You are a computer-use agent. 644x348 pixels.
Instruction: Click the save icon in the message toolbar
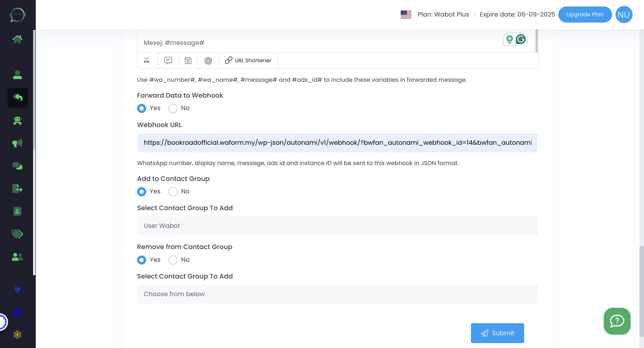pyautogui.click(x=188, y=60)
